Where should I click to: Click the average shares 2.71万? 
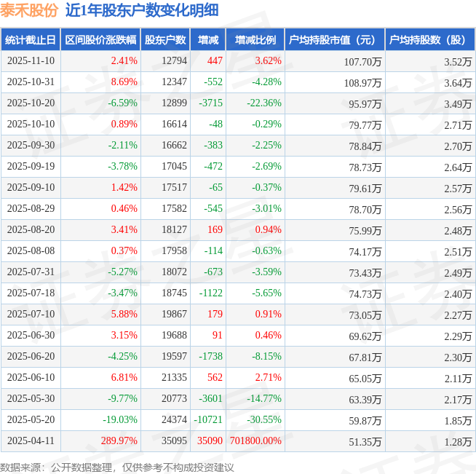pos(458,125)
